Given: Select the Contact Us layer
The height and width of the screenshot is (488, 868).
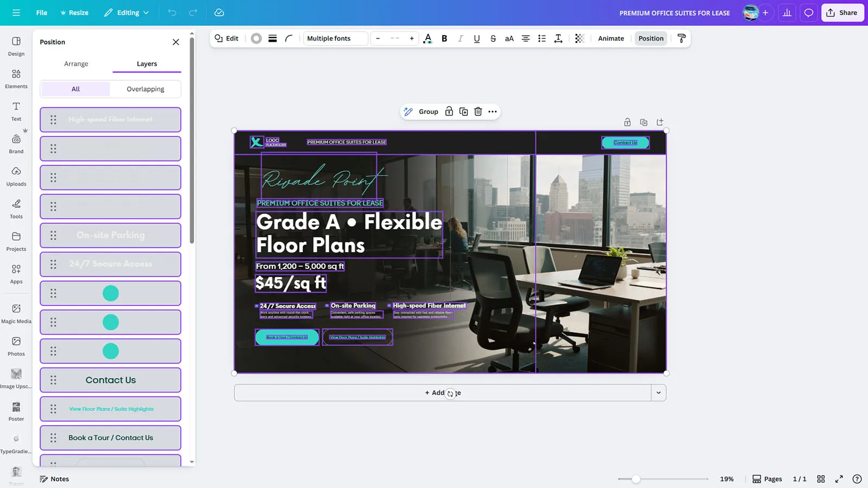Looking at the screenshot, I should 111,380.
